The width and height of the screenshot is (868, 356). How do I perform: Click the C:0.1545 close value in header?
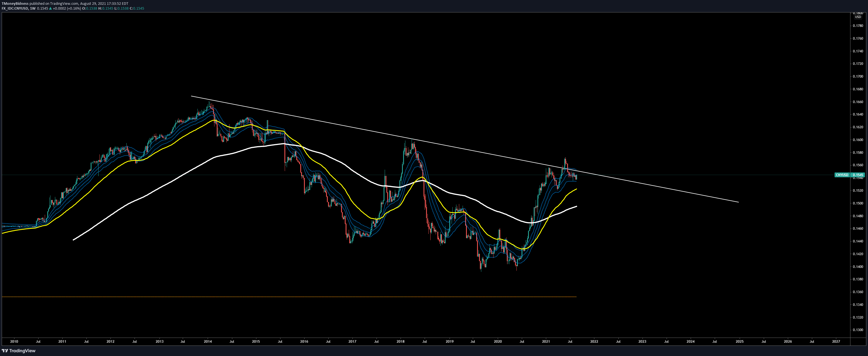pos(137,8)
